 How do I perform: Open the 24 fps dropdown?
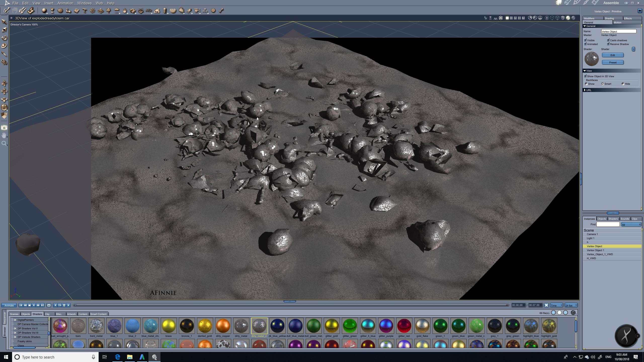pos(571,305)
